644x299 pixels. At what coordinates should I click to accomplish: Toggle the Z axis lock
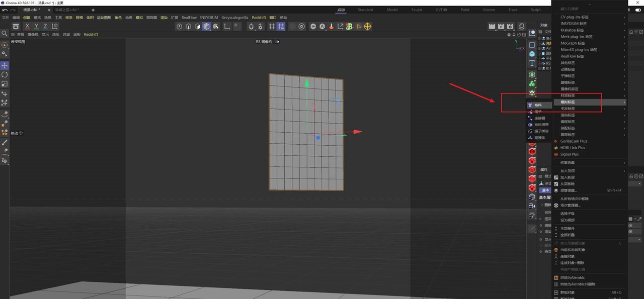point(45,26)
